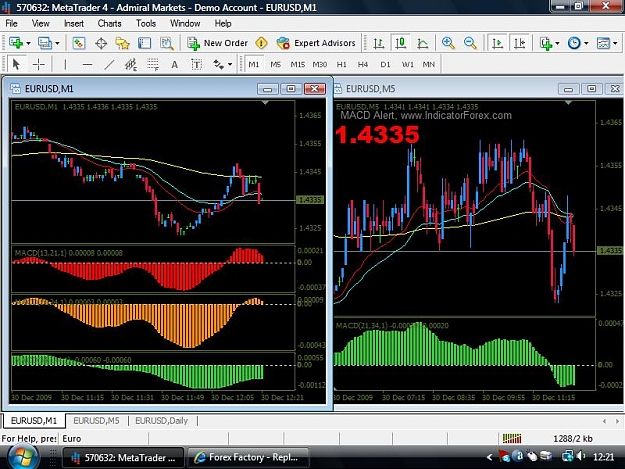The image size is (625, 469).
Task: Draw a vertical line tool
Action: coord(65,64)
